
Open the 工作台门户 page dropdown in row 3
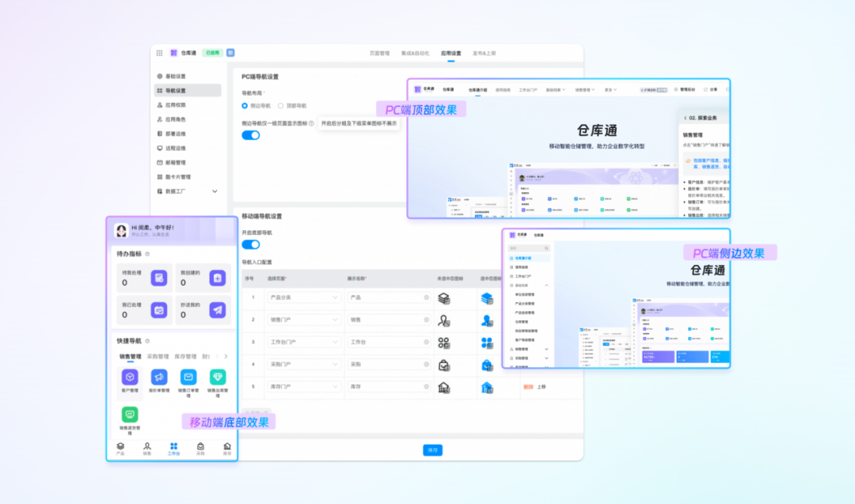[303, 342]
